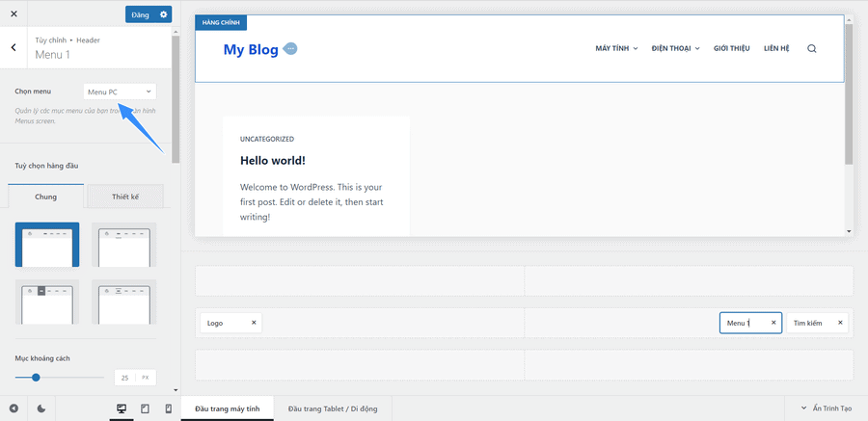Click the search magnifier icon in header preview
The width and height of the screenshot is (868, 421).
(x=811, y=49)
